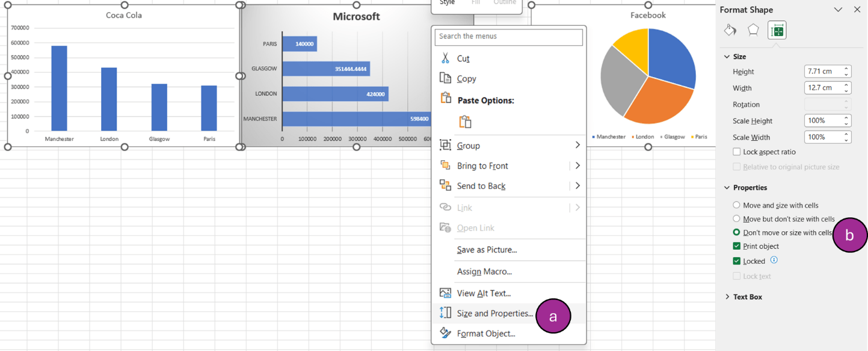Viewport: 868px width, 351px height.
Task: Collapse the Size section in Format Shape
Action: click(x=726, y=56)
